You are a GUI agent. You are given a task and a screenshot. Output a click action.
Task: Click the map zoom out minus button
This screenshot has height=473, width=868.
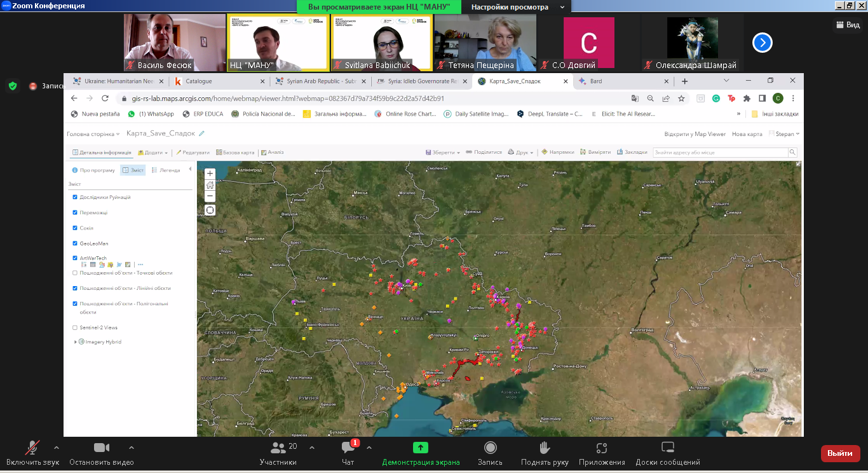210,196
